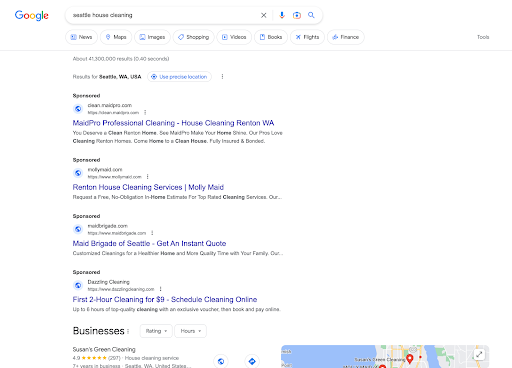Image resolution: width=512 pixels, height=368 pixels.
Task: Open three-dot menu next to MaidPro ad URL
Action: pos(145,113)
